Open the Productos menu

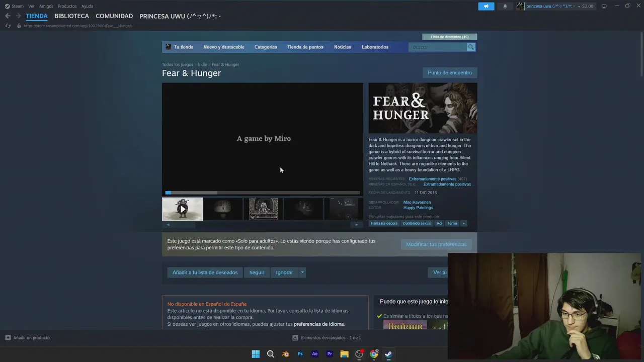click(x=67, y=6)
